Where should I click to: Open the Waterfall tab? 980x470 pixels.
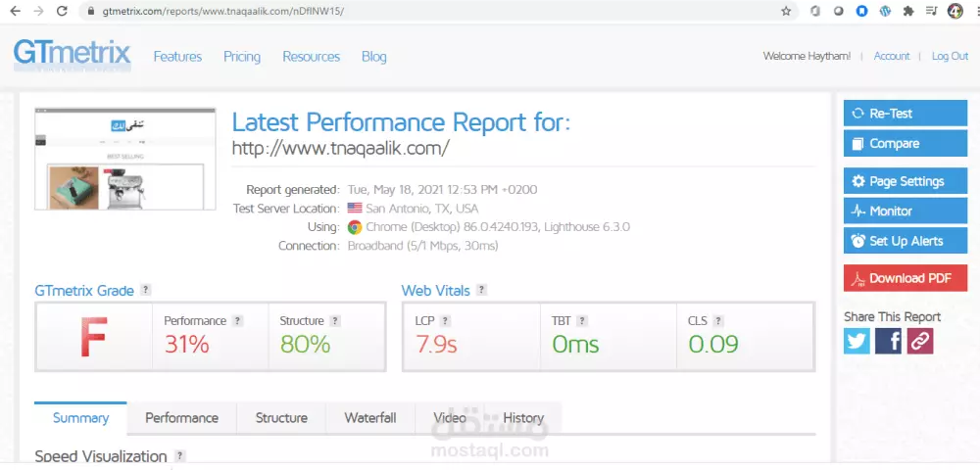(x=370, y=418)
